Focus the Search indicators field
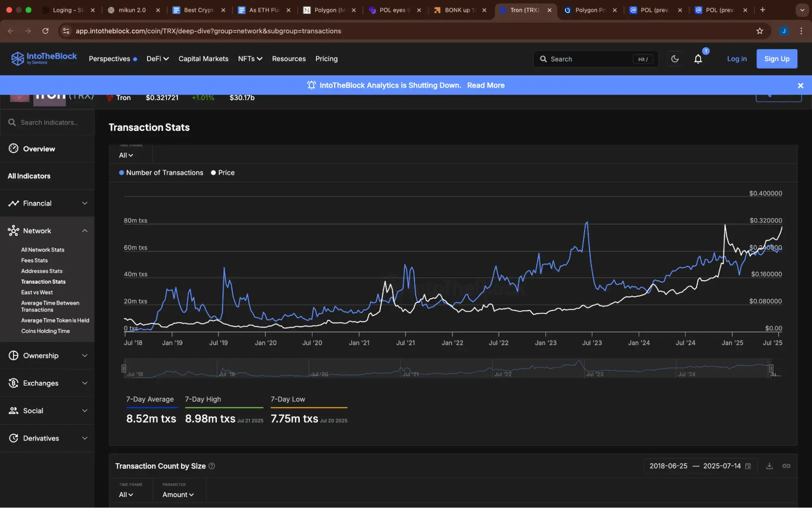812x508 pixels. point(47,122)
